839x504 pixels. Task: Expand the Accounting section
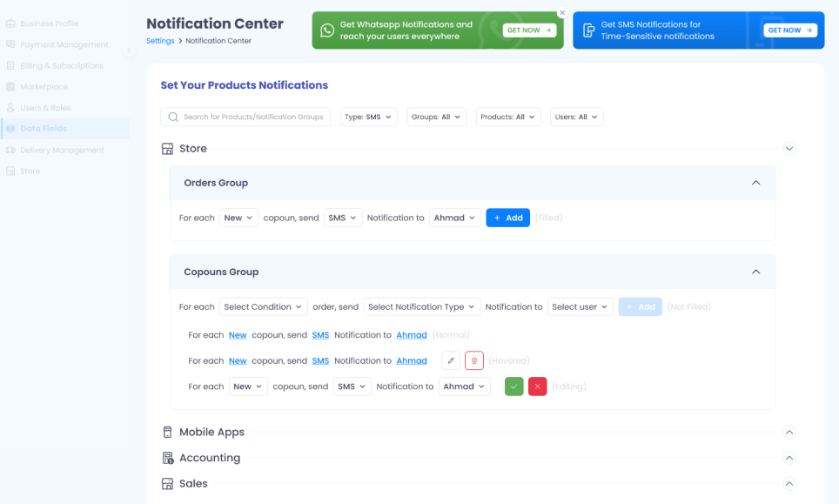[789, 459]
